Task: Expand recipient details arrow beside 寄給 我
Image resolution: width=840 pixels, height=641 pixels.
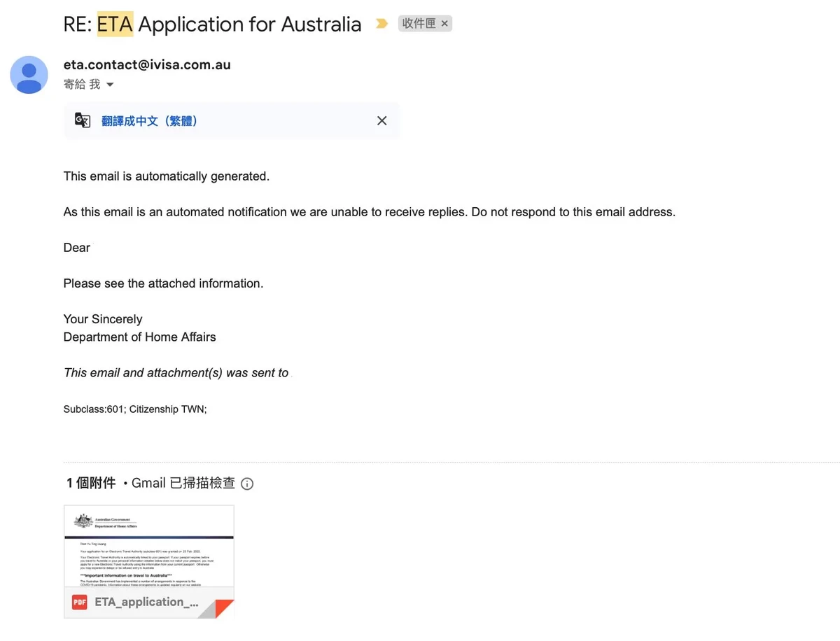Action: point(110,85)
